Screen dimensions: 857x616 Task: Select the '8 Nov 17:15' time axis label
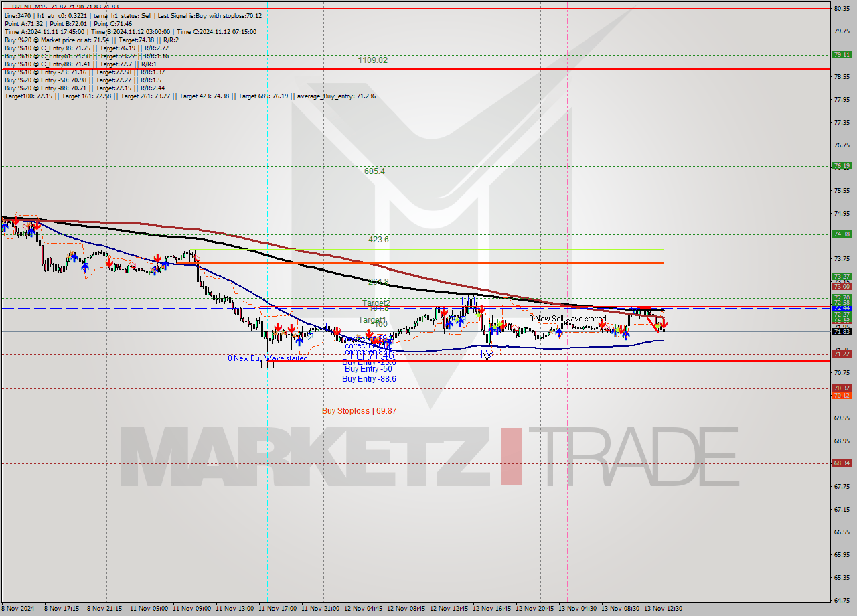(x=62, y=609)
